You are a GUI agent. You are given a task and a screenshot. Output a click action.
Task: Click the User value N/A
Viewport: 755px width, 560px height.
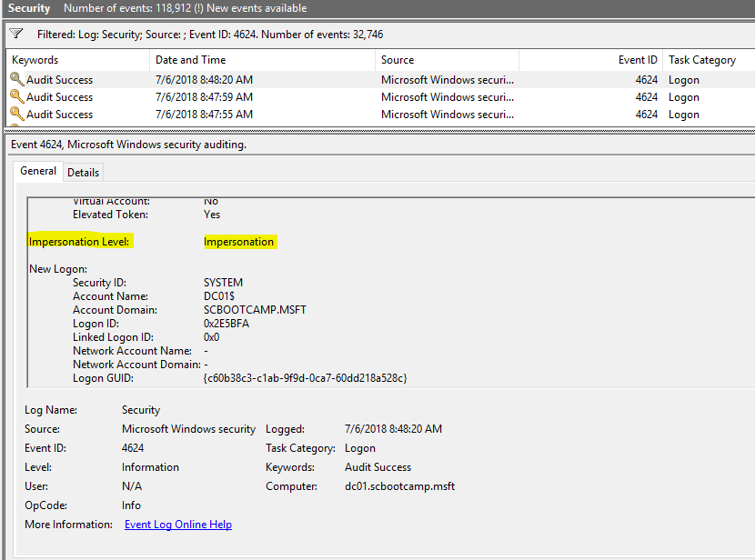point(132,486)
